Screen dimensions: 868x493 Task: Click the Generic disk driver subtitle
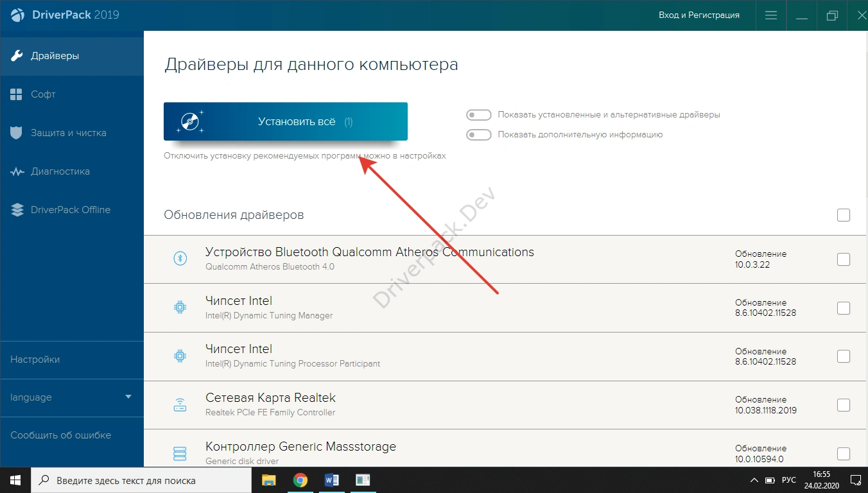coord(242,461)
